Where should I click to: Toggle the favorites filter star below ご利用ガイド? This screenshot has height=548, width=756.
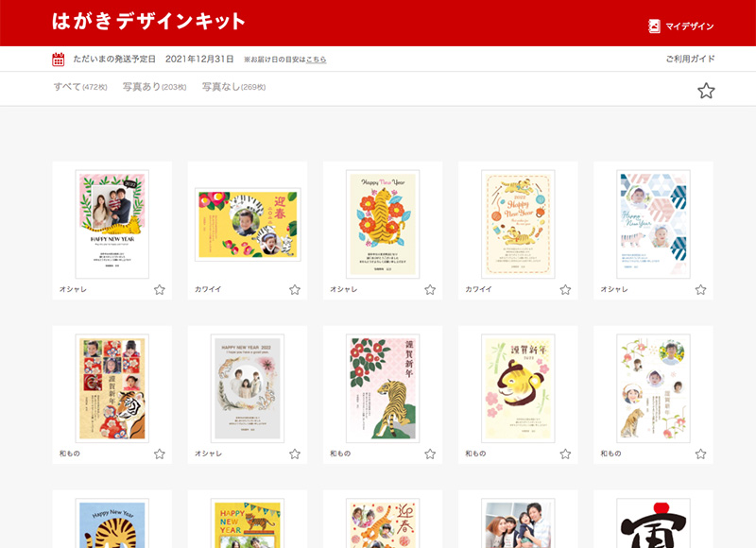point(706,91)
